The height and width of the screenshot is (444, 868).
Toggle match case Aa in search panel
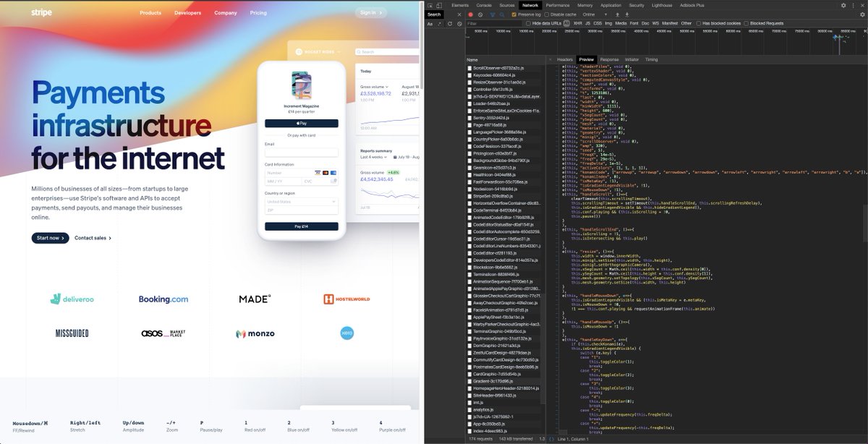[x=430, y=23]
